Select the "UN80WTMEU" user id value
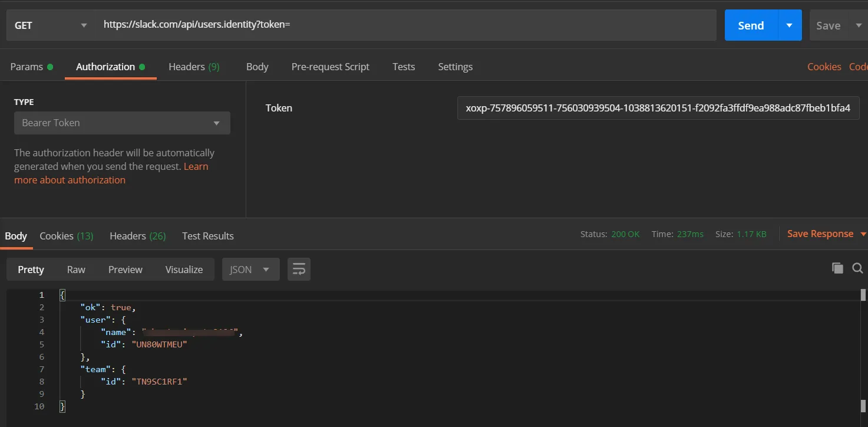This screenshot has height=427, width=868. tap(159, 344)
